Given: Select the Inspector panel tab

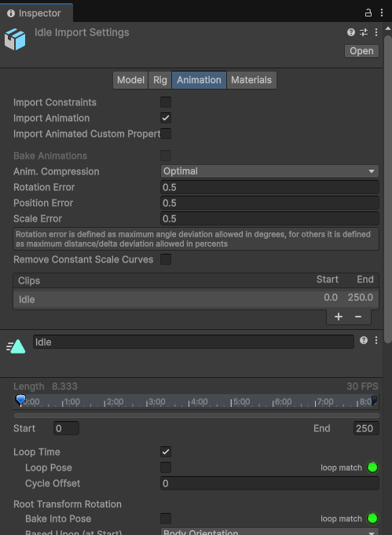Looking at the screenshot, I should tap(36, 13).
